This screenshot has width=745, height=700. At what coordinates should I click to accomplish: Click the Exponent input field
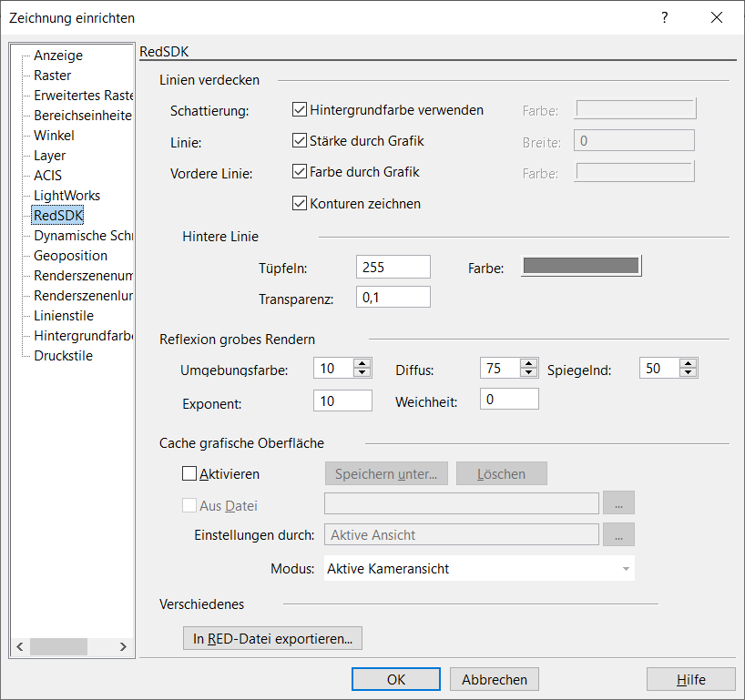click(x=342, y=401)
